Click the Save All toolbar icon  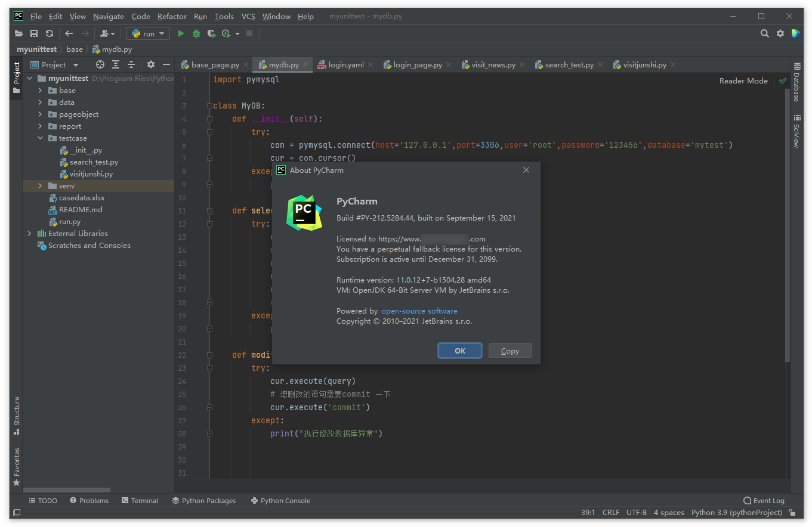[34, 34]
